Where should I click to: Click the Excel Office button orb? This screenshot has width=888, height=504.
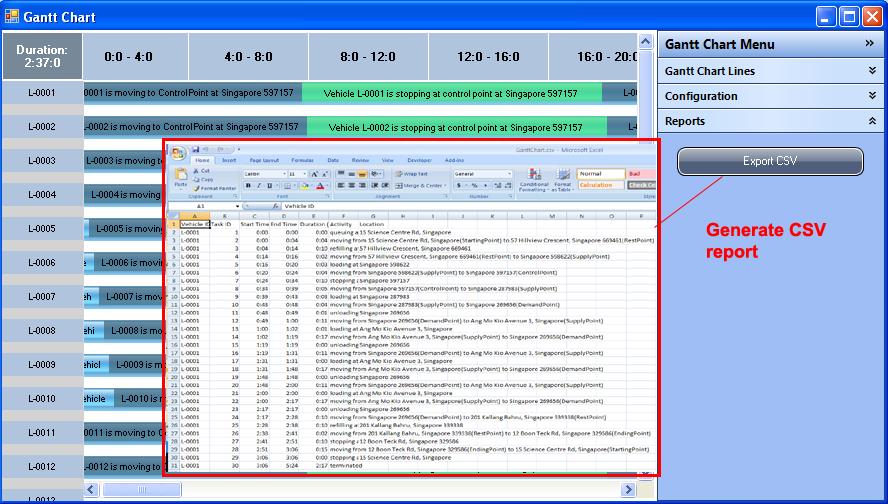[177, 153]
